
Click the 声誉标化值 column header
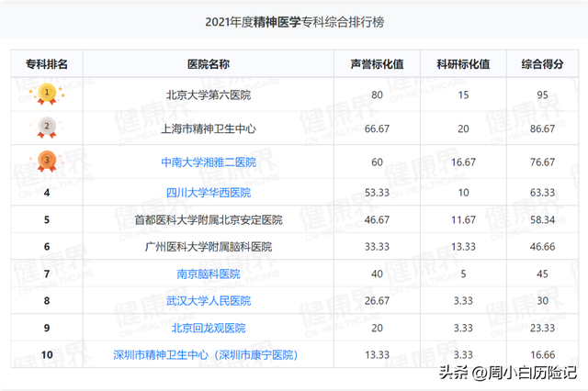(x=377, y=64)
